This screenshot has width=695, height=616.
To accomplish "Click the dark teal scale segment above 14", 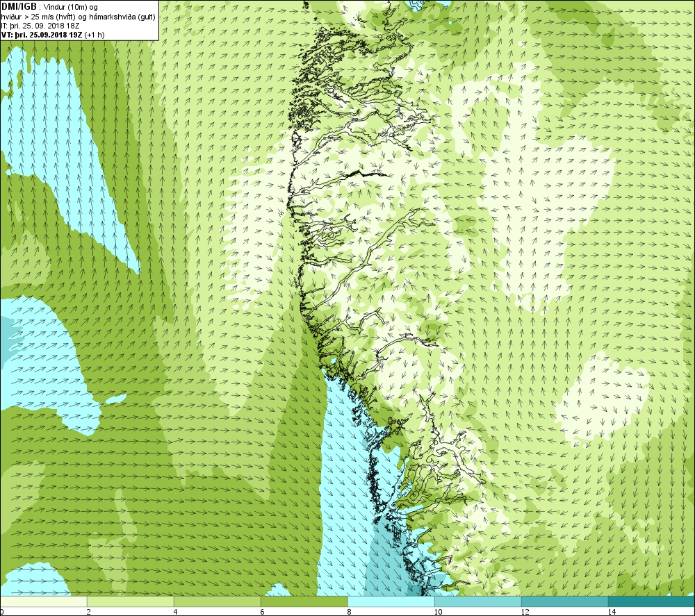I will [x=652, y=601].
